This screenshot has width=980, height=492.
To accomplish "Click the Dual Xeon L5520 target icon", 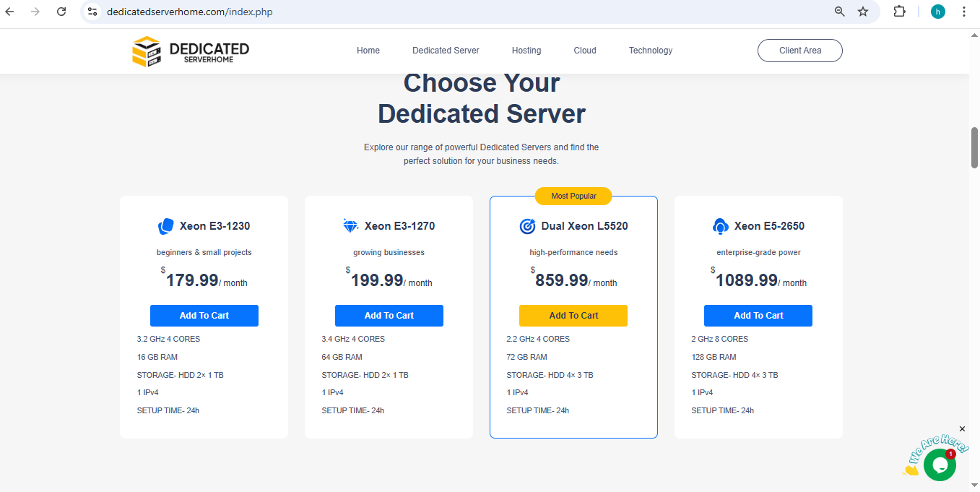I will coord(527,226).
